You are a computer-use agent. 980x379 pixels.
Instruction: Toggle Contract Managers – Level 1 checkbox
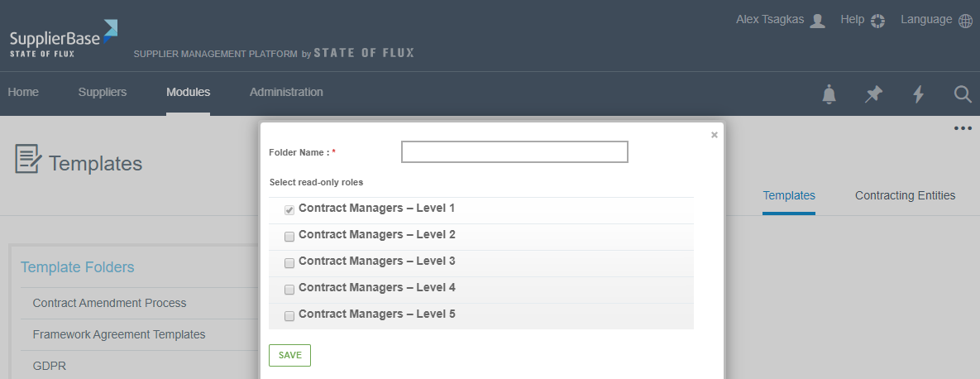click(289, 210)
